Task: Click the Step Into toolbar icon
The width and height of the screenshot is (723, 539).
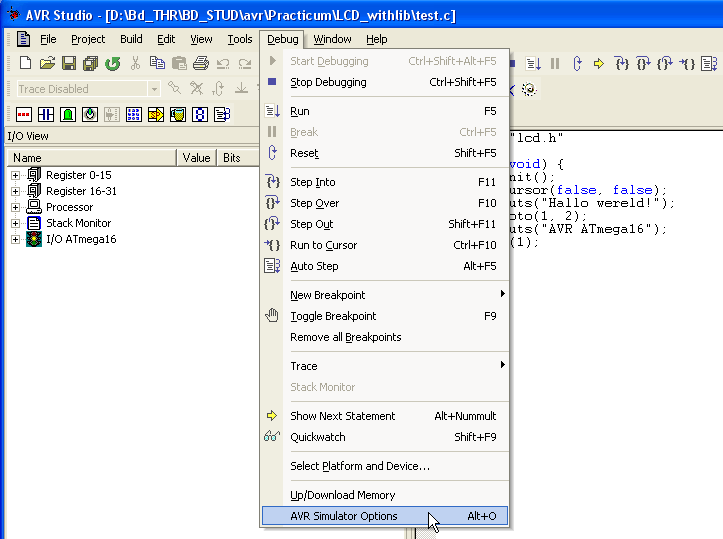Action: [621, 64]
